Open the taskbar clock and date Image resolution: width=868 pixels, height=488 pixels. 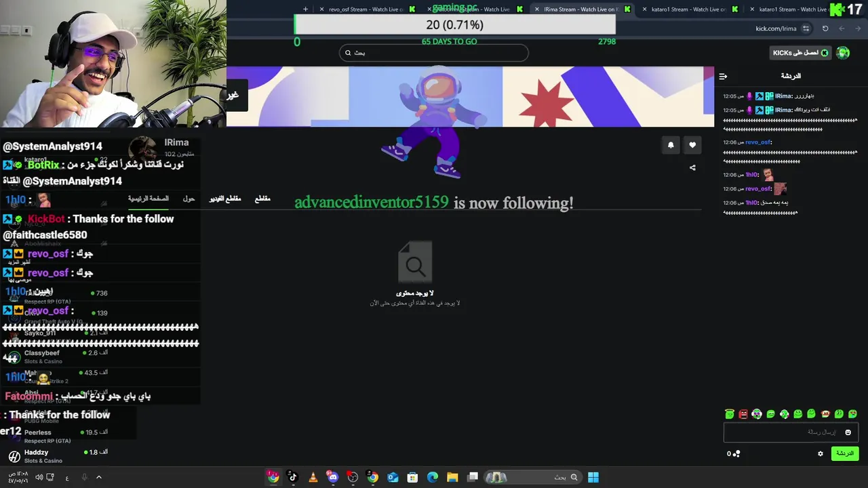tap(18, 477)
